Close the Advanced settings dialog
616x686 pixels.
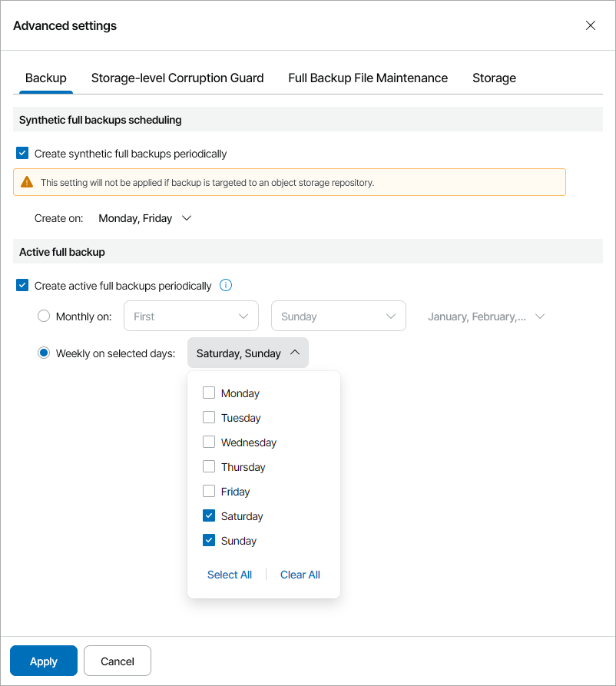tap(591, 25)
